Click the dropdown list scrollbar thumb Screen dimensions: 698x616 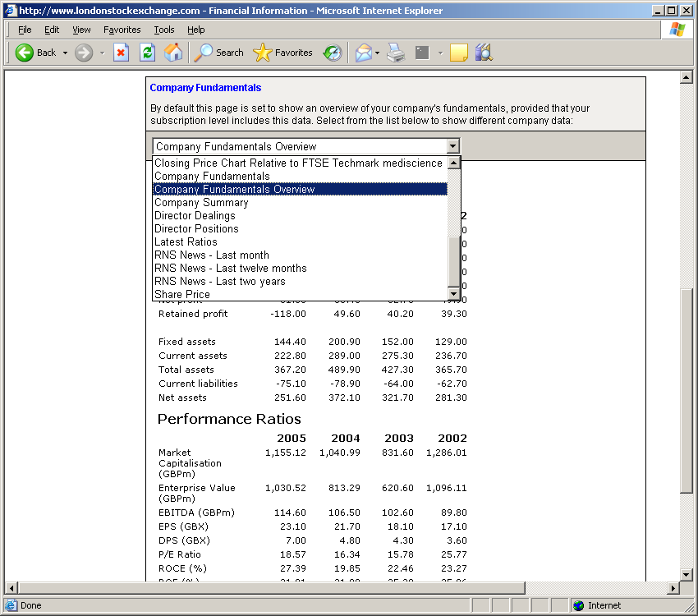point(453,261)
